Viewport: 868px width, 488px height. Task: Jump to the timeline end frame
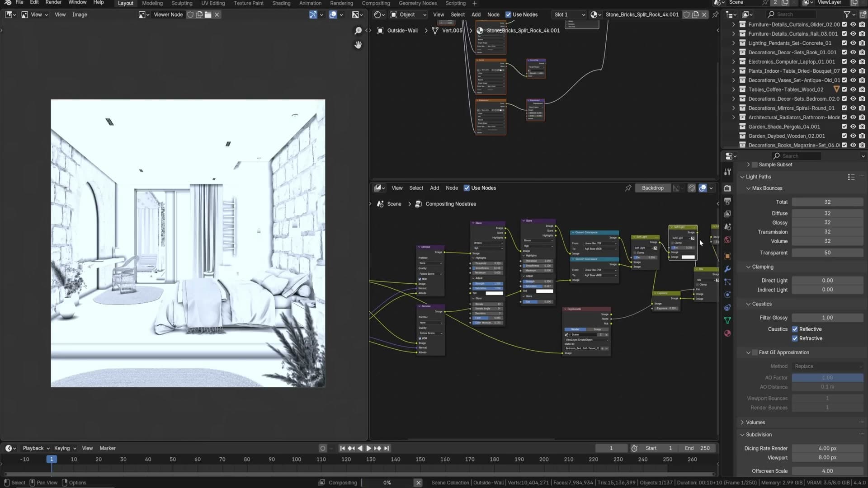point(387,448)
